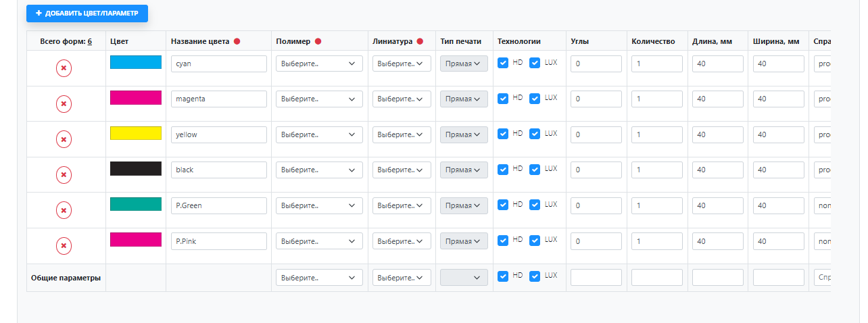Uncheck LUX for the magenta row
The image size is (868, 323).
pyautogui.click(x=535, y=98)
